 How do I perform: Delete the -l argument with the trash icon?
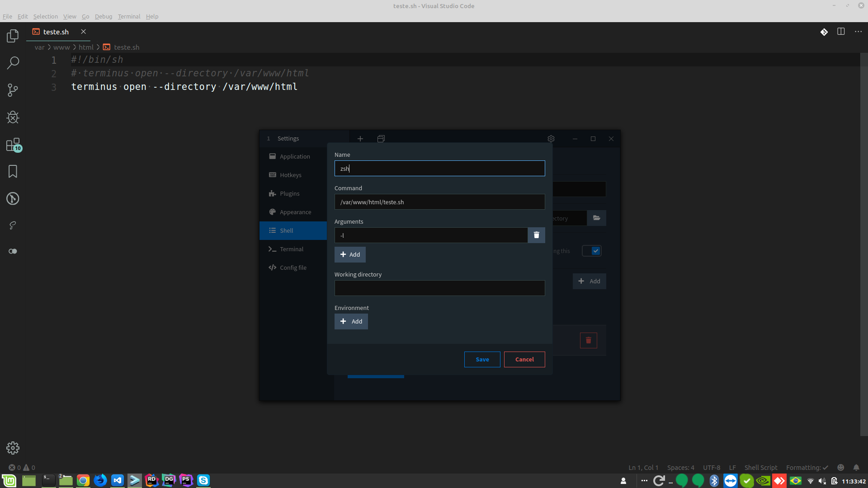(536, 235)
